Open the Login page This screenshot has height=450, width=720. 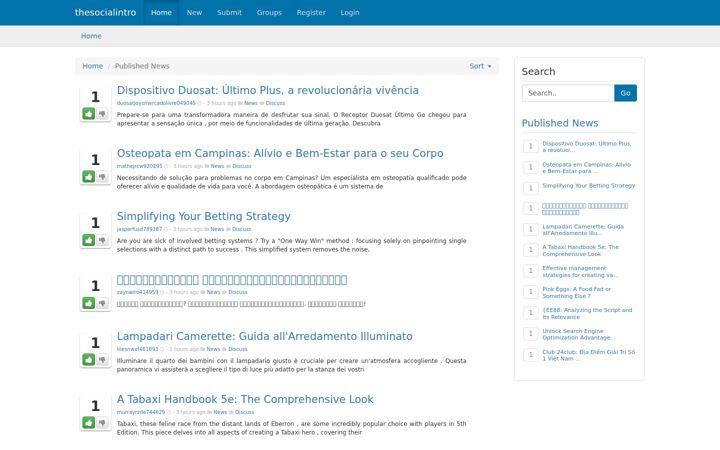pyautogui.click(x=350, y=12)
